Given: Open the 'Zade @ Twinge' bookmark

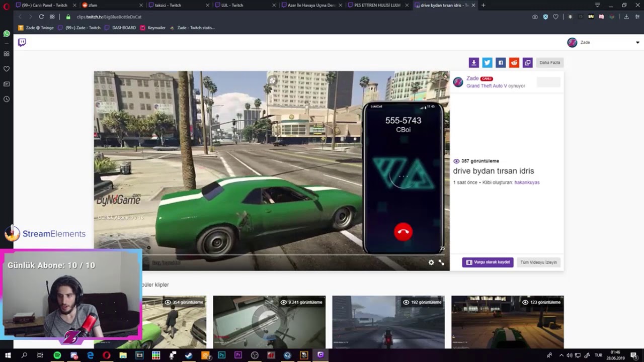Looking at the screenshot, I should 36,28.
